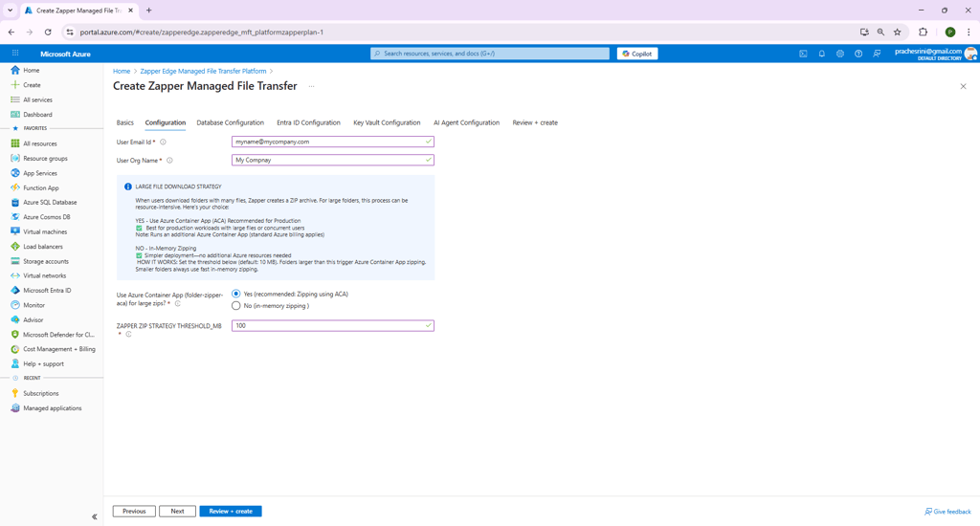Screen dimensions: 980x526
Task: Open the help question mark icon
Action: click(x=858, y=54)
